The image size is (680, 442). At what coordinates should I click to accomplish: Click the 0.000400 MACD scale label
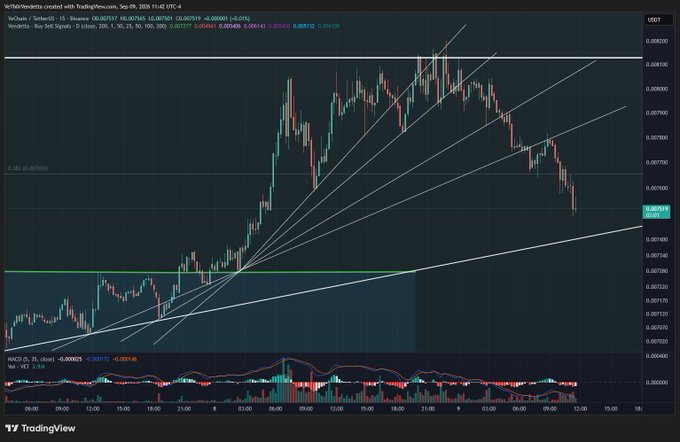tap(657, 356)
